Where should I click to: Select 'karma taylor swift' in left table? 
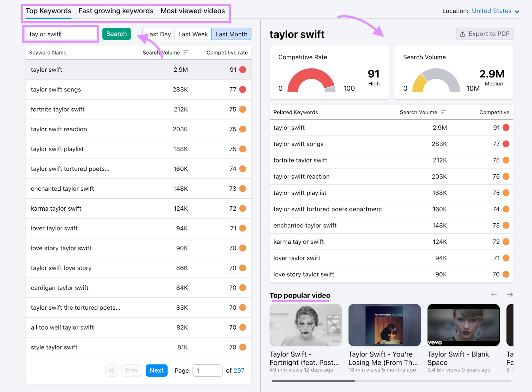tap(138, 208)
